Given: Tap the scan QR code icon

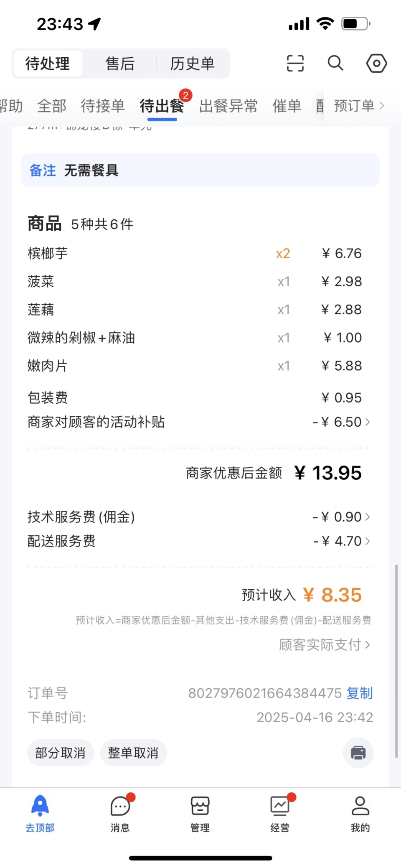Looking at the screenshot, I should pos(295,64).
